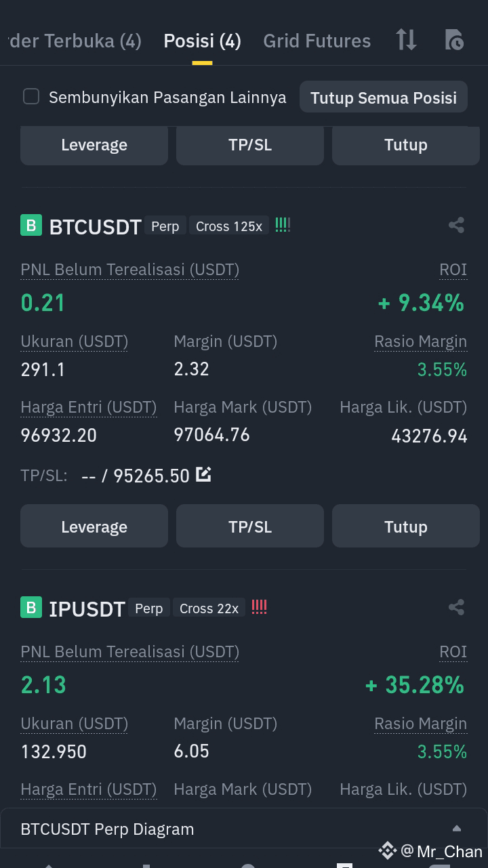
Task: Tap the green ADL indicator bars on BTCUSDT
Action: point(283,225)
